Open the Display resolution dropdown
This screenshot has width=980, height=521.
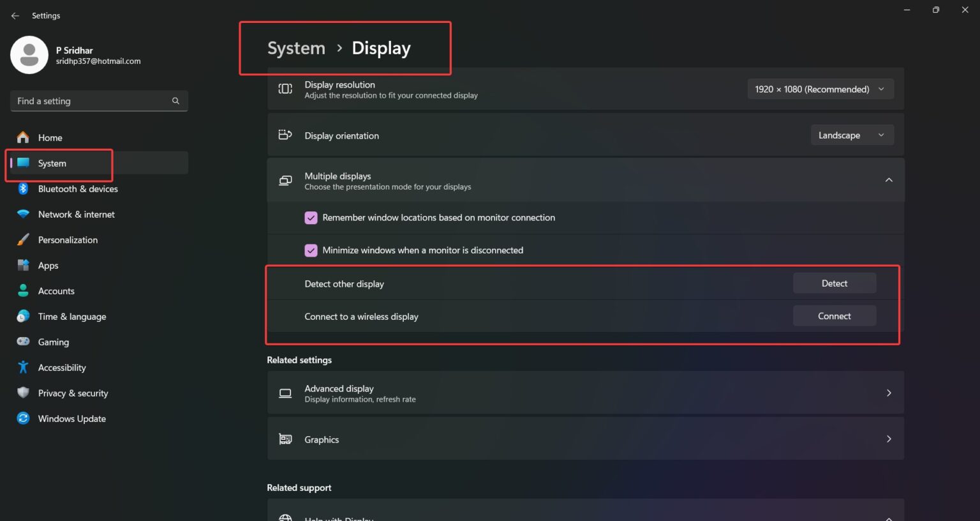[820, 89]
